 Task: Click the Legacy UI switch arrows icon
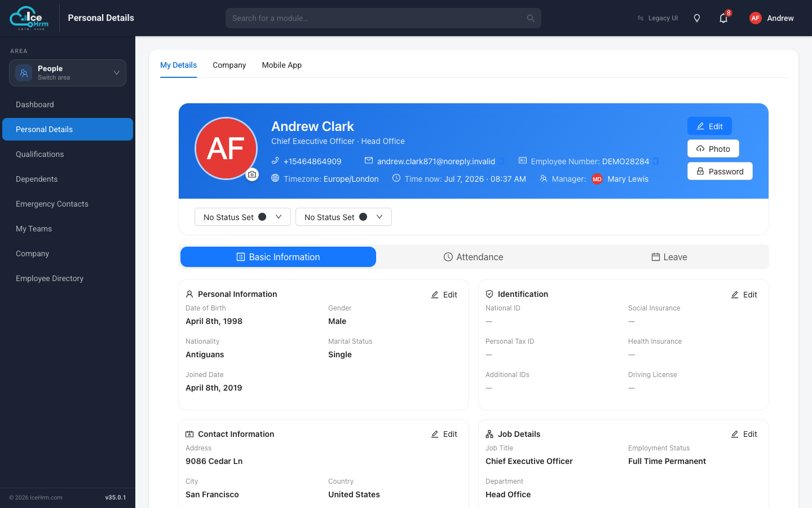[x=641, y=18]
